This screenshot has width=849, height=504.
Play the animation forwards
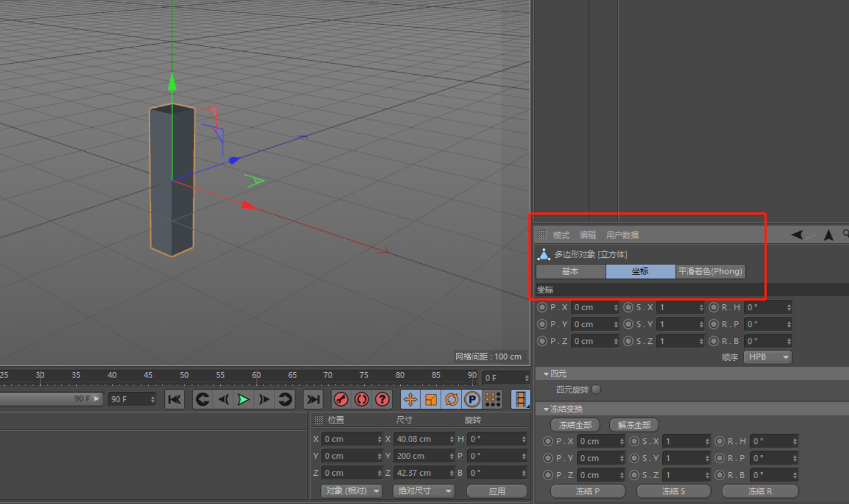coord(243,399)
